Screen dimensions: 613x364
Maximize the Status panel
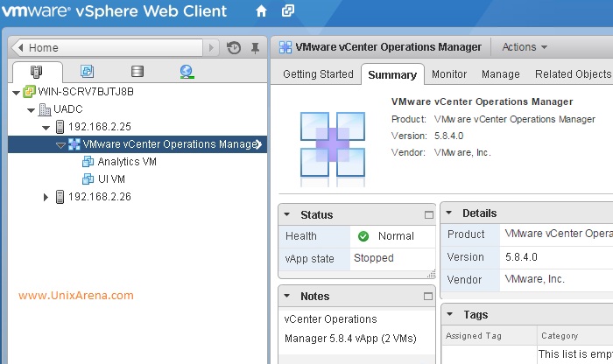coord(429,214)
